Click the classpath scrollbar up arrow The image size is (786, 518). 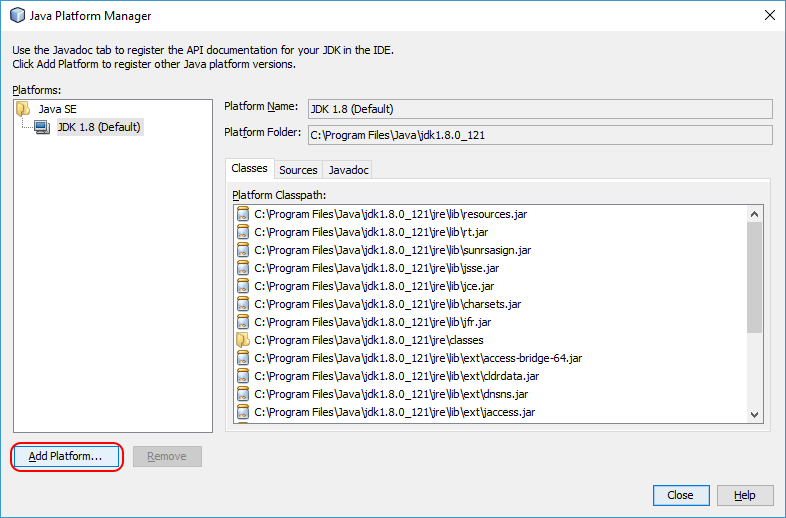click(754, 213)
